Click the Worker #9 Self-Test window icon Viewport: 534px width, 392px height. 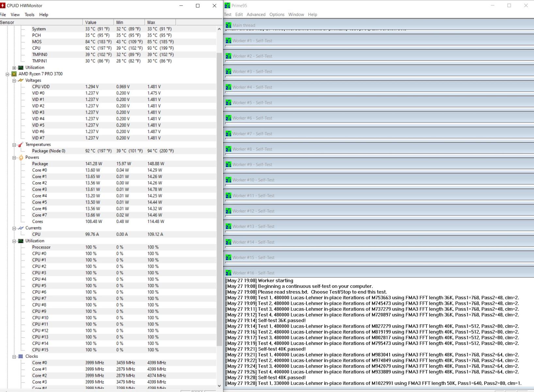[x=228, y=164]
